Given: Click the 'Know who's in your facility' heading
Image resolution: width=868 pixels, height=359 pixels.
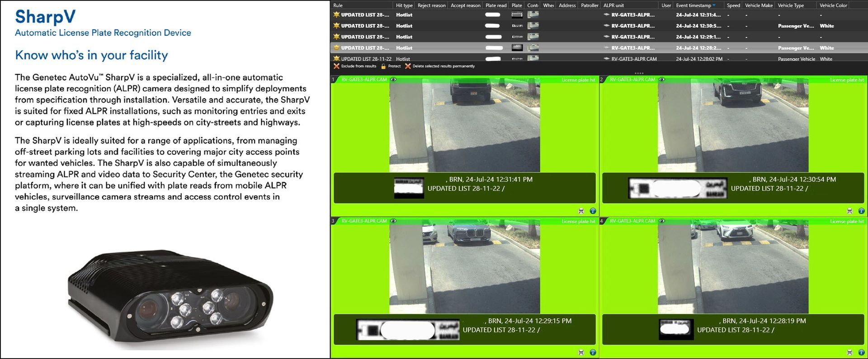Looking at the screenshot, I should coord(91,55).
